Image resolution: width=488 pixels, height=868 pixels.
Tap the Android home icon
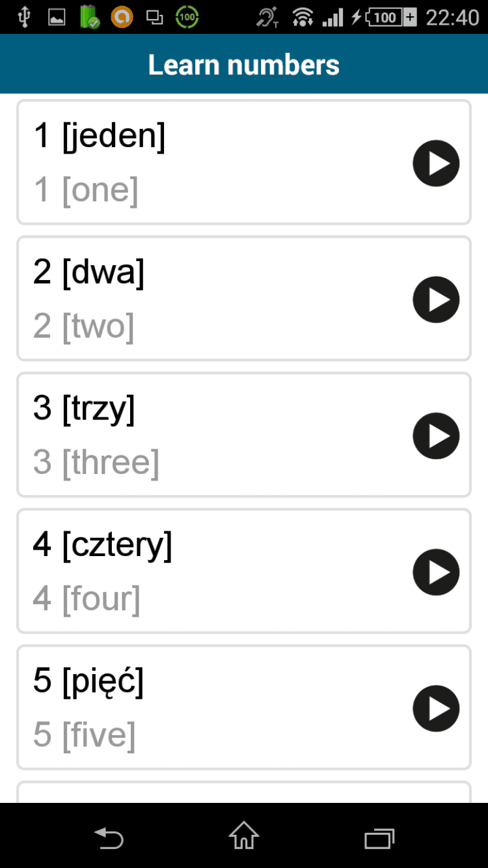click(x=244, y=835)
